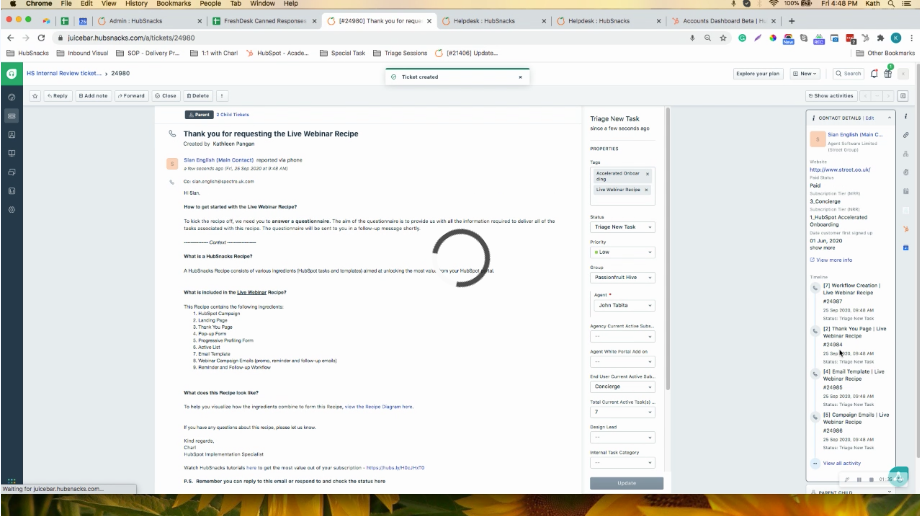This screenshot has height=516, width=920.
Task: Expand the Priority dropdown showing Low
Action: pos(622,253)
